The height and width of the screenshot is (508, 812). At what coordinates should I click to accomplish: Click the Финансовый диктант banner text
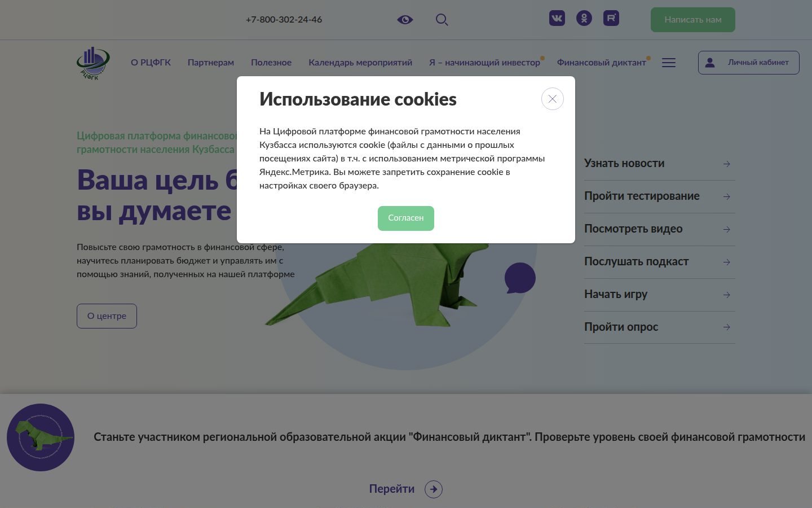click(x=449, y=437)
